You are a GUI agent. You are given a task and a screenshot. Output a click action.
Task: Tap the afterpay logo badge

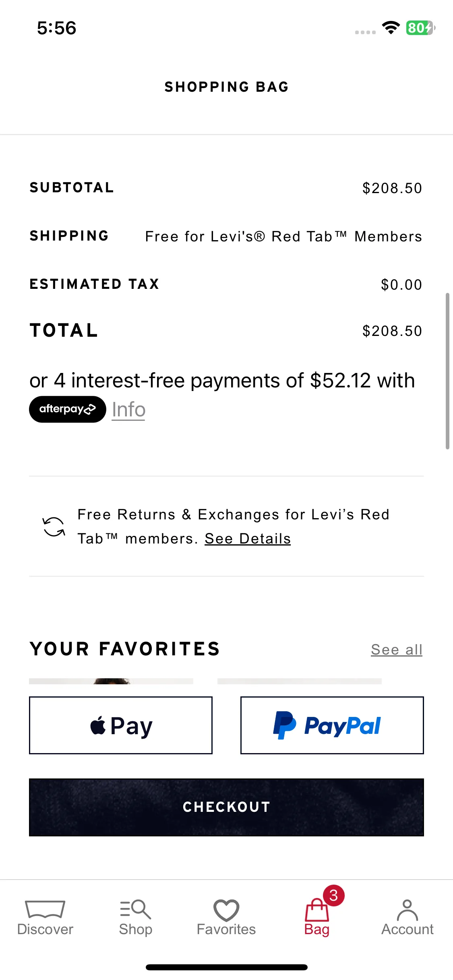(68, 409)
